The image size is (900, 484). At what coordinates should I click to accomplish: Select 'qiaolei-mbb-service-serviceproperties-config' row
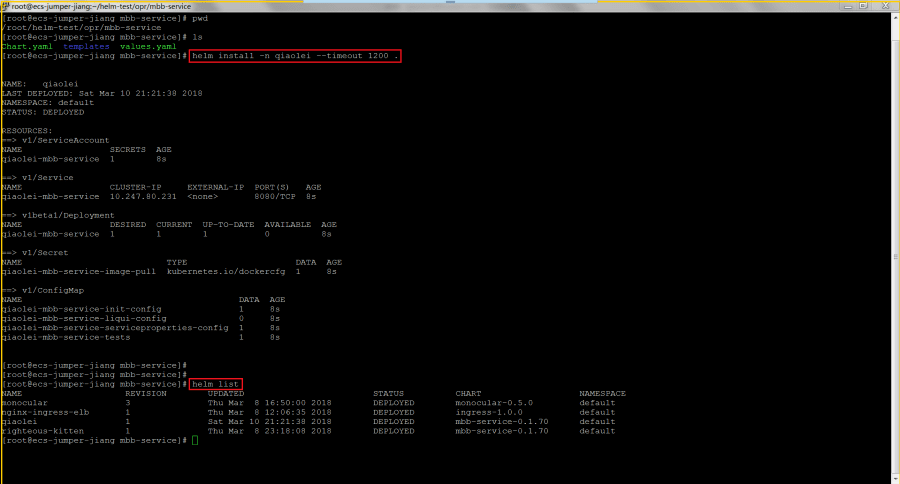(141, 328)
